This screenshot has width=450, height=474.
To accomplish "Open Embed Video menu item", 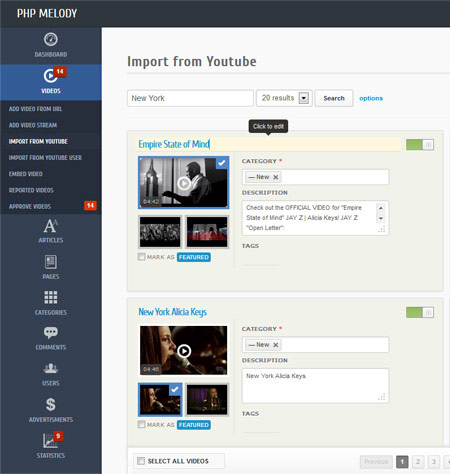I will [x=26, y=174].
